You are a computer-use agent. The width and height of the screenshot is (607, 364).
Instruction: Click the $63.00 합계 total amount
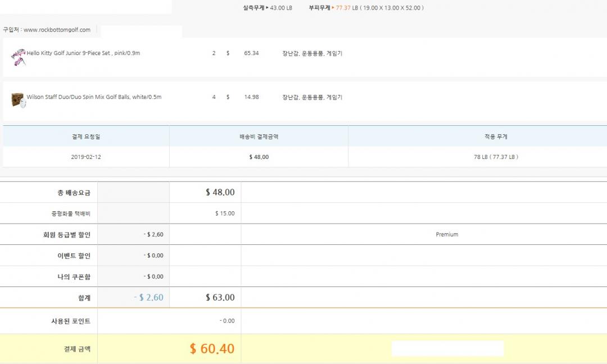pyautogui.click(x=220, y=297)
